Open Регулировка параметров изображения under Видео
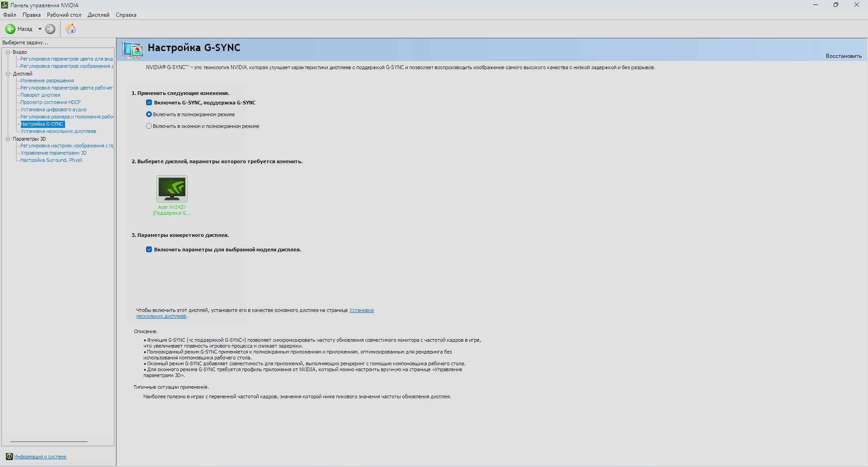868x467 pixels. pos(66,66)
